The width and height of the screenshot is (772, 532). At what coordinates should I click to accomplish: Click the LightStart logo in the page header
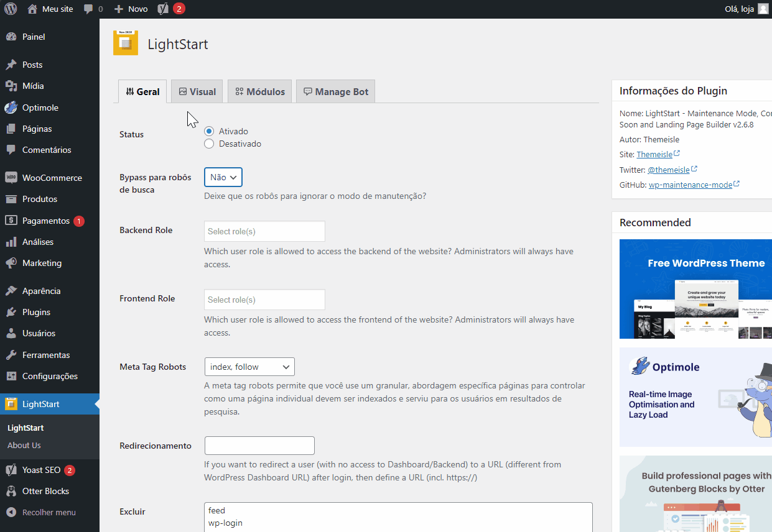(x=126, y=43)
